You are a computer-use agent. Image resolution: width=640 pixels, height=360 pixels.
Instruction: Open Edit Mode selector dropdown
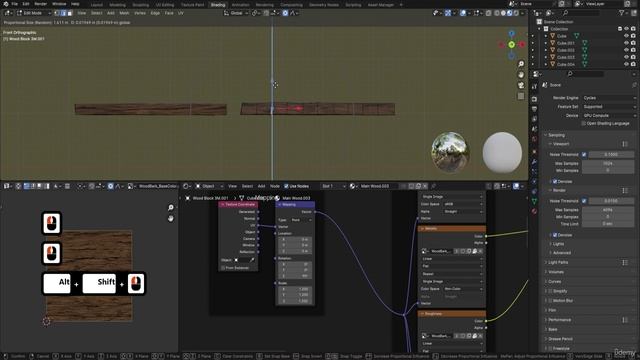pyautogui.click(x=34, y=13)
